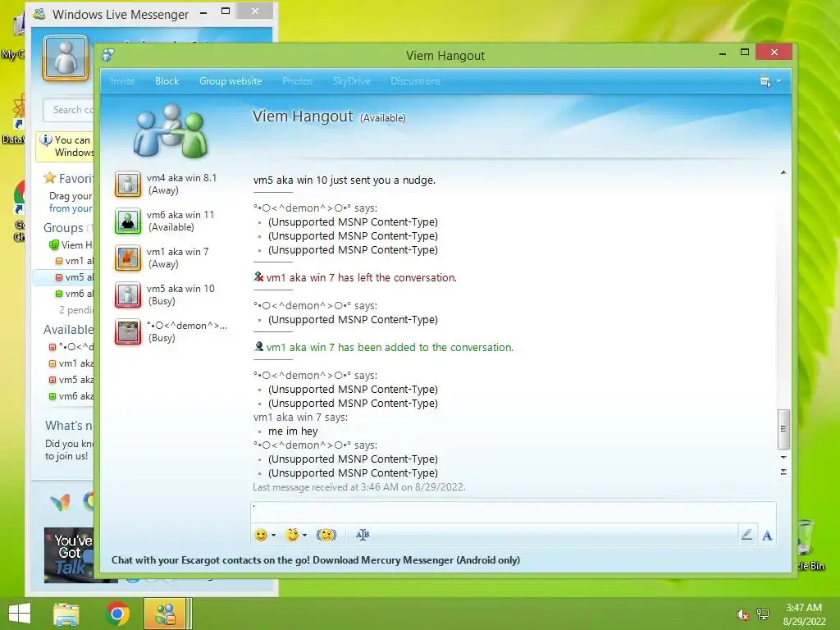Select vm5 aka win 10 avatar
This screenshot has height=630, width=840.
click(x=128, y=294)
